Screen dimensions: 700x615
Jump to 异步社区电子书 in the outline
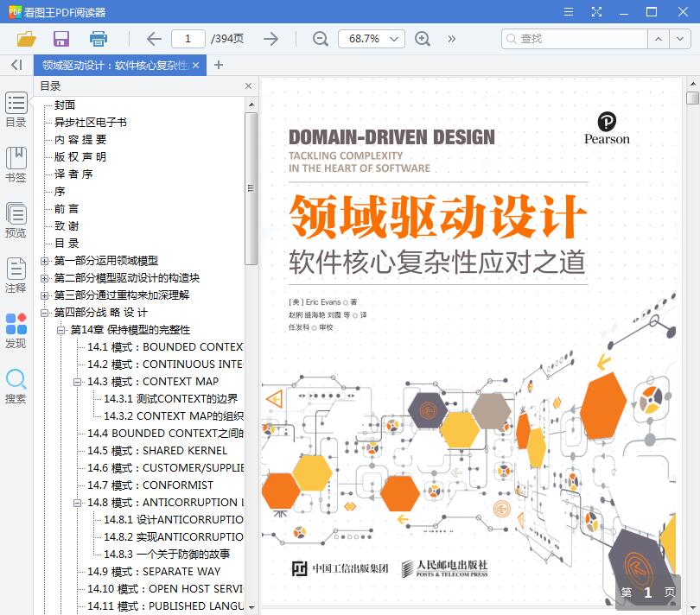(x=91, y=123)
